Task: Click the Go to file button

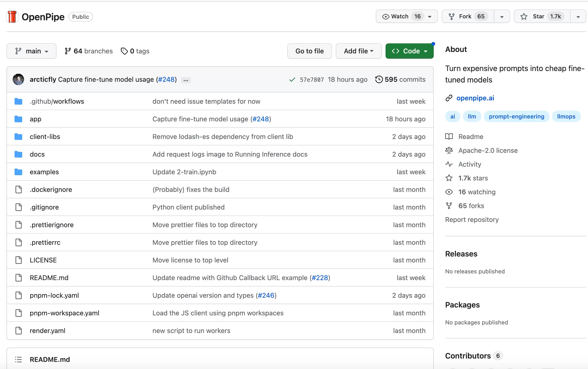Action: 309,51
